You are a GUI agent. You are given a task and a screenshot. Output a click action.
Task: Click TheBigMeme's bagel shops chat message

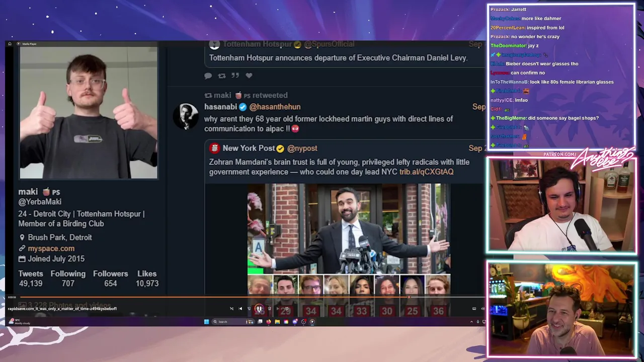544,118
